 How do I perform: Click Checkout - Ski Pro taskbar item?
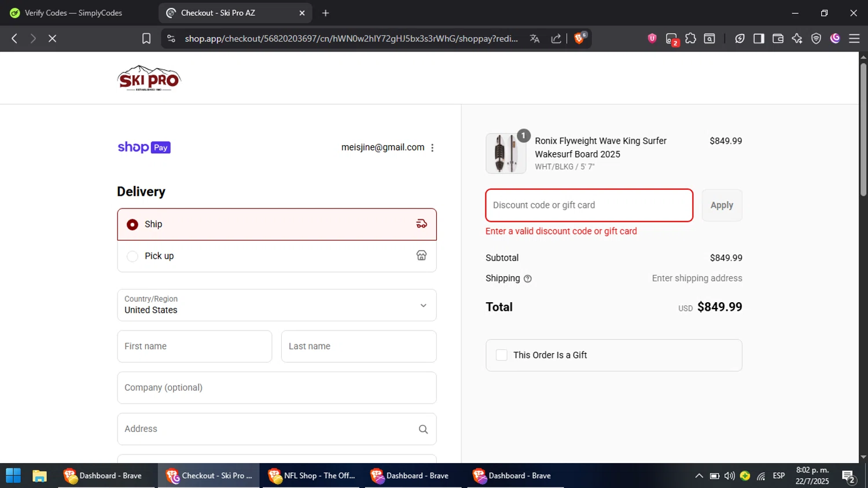pos(209,475)
